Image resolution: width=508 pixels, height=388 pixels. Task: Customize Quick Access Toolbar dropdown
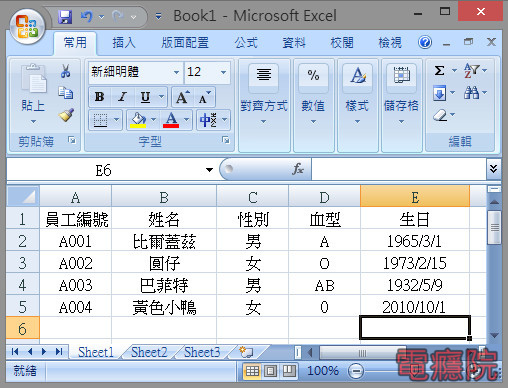tap(159, 16)
